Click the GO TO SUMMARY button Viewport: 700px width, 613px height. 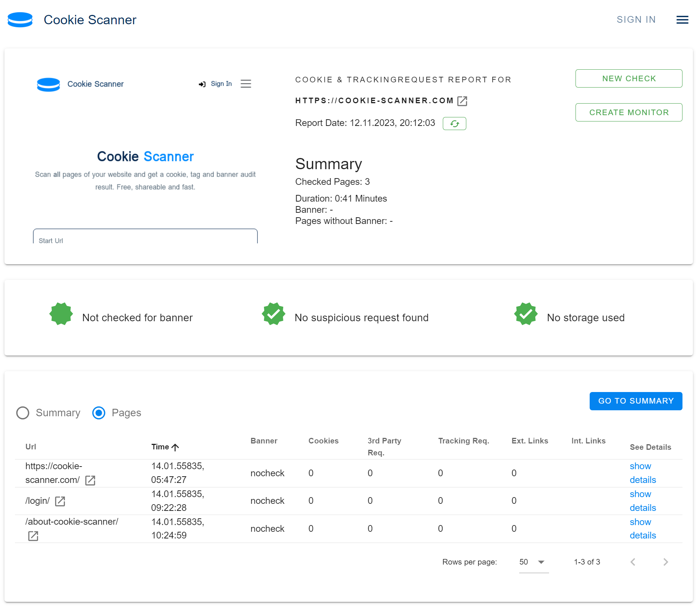point(636,401)
